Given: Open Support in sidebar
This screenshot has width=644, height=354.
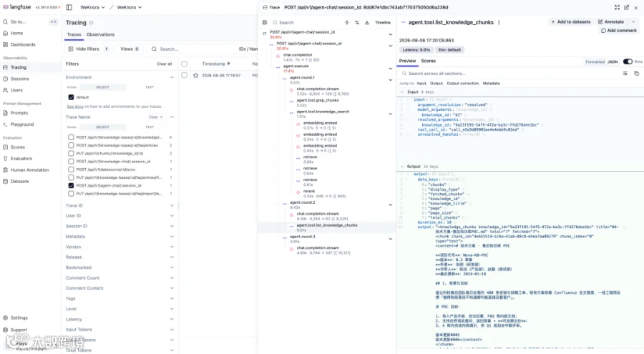Looking at the screenshot, I should click(19, 330).
